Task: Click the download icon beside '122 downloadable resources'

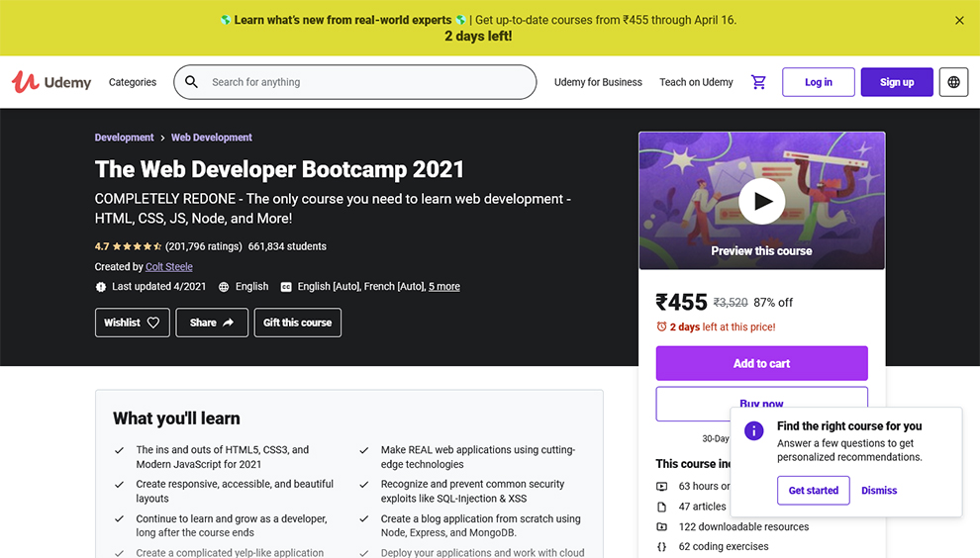Action: [662, 526]
